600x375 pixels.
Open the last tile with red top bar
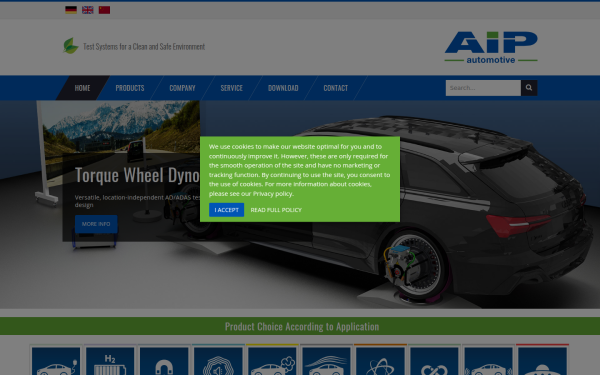[542, 361]
